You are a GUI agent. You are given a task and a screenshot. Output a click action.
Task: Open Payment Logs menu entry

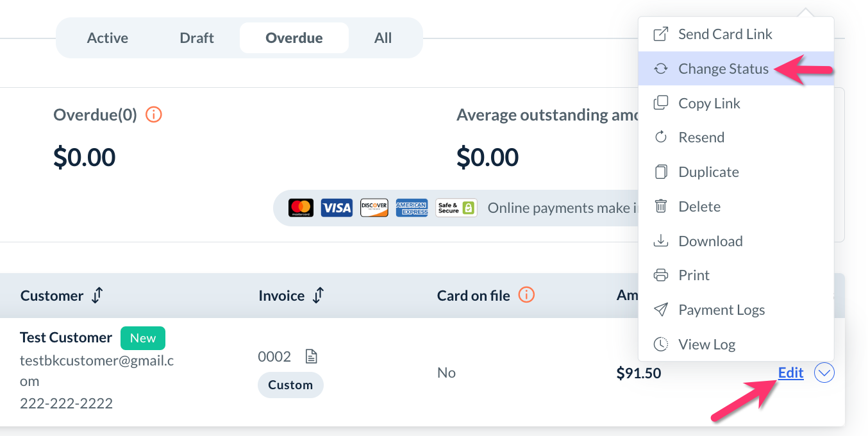[721, 310]
